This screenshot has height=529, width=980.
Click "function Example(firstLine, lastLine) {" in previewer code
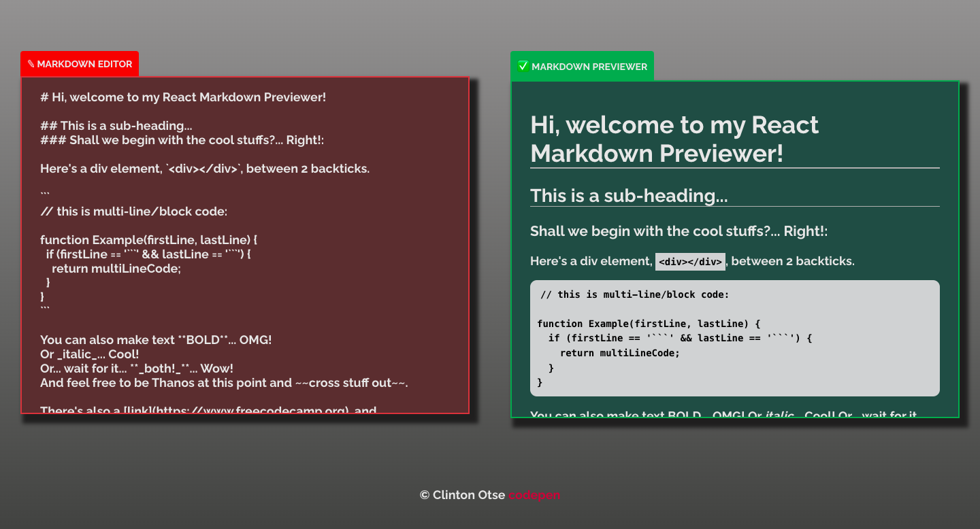pos(649,324)
